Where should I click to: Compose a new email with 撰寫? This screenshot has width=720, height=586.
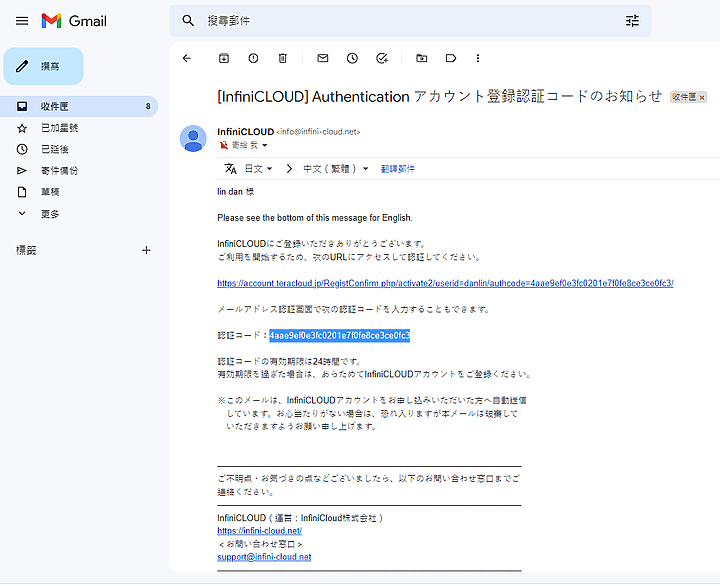tap(44, 66)
